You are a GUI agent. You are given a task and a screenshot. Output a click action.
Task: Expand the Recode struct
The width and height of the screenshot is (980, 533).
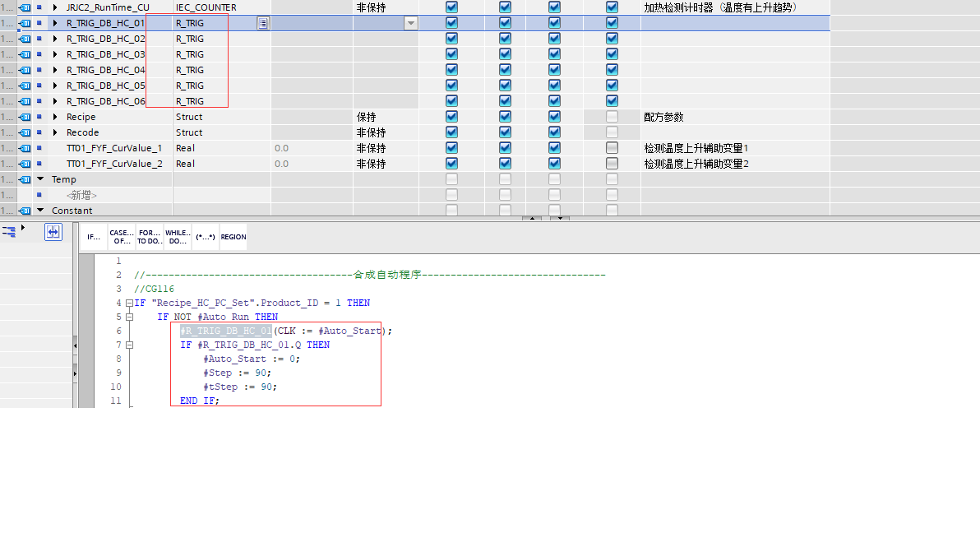[55, 132]
